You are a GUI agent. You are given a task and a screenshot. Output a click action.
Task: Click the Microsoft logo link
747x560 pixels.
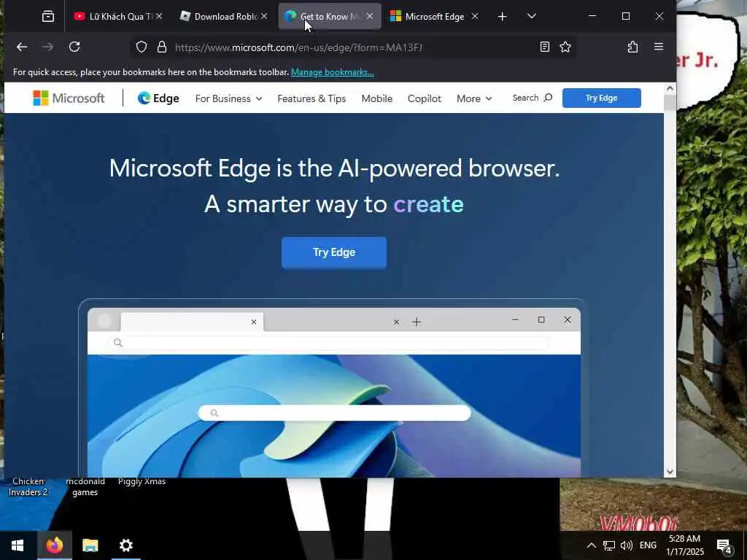[x=69, y=98]
